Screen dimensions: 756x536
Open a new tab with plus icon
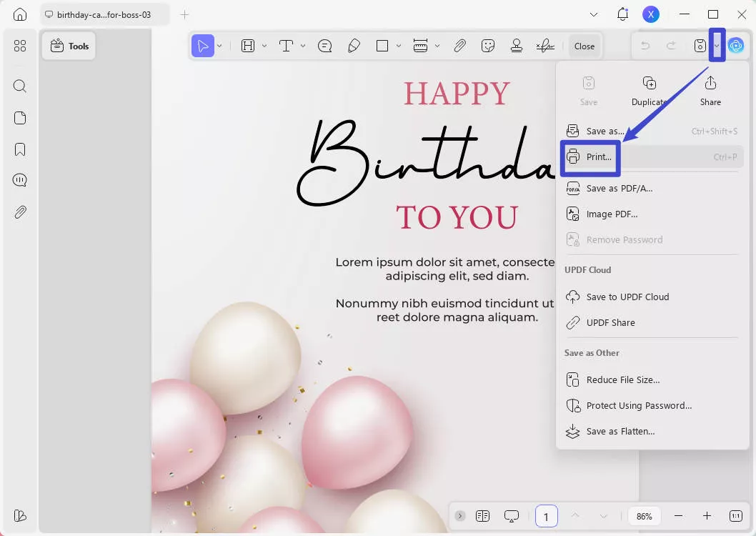184,15
